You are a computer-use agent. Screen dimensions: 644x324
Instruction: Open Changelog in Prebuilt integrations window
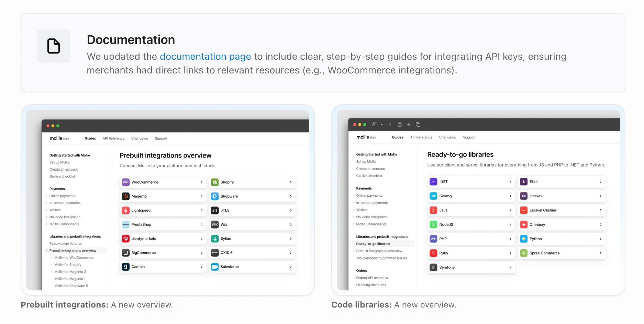[140, 138]
